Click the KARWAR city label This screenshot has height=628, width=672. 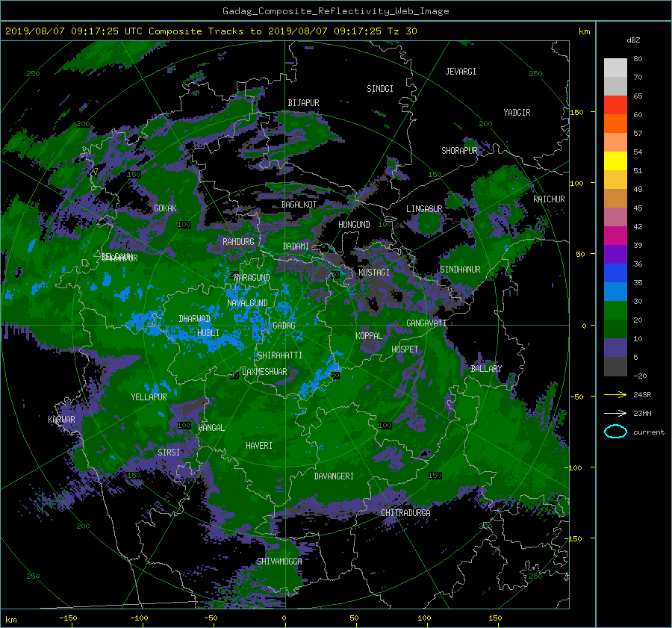[x=61, y=420]
